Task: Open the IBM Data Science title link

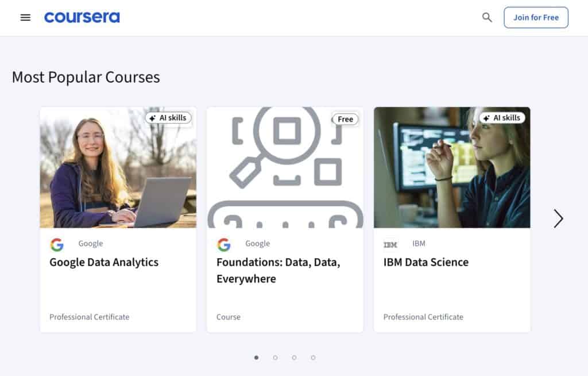Action: click(x=426, y=262)
